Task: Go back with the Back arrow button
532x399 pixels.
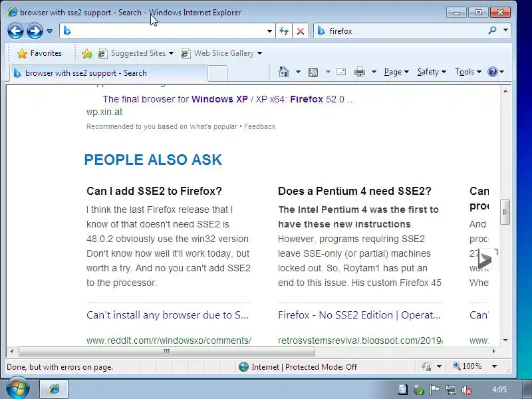Action: [15, 31]
